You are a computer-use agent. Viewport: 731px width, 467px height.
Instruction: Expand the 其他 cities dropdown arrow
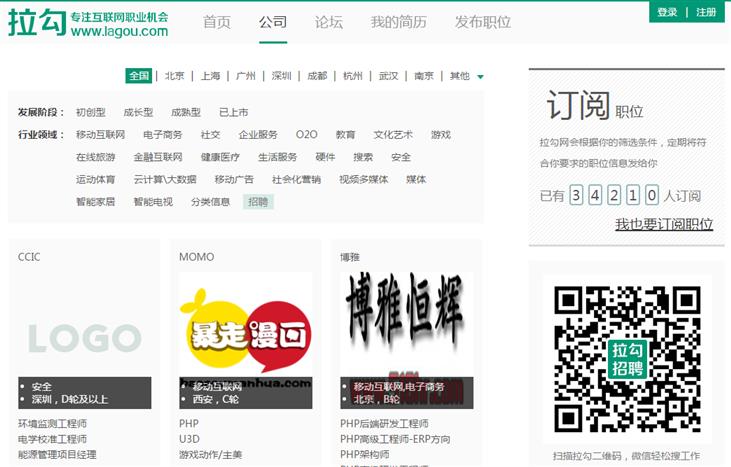pos(480,77)
